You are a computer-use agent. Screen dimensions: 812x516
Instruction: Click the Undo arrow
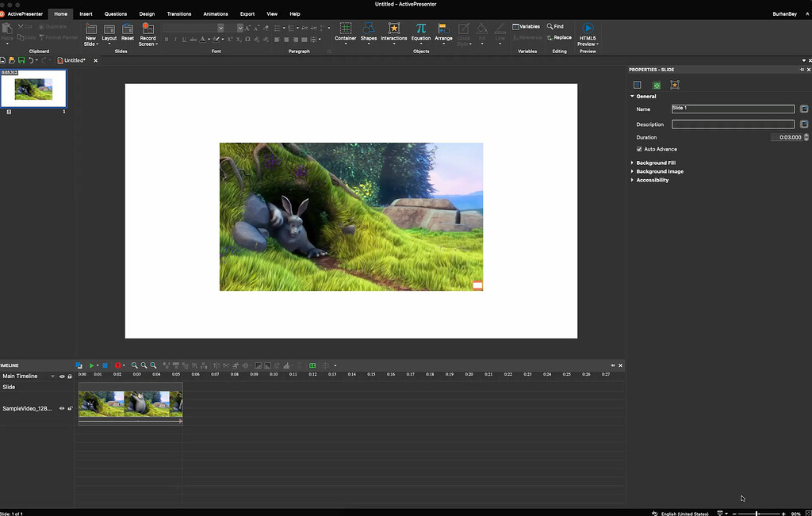(x=31, y=60)
